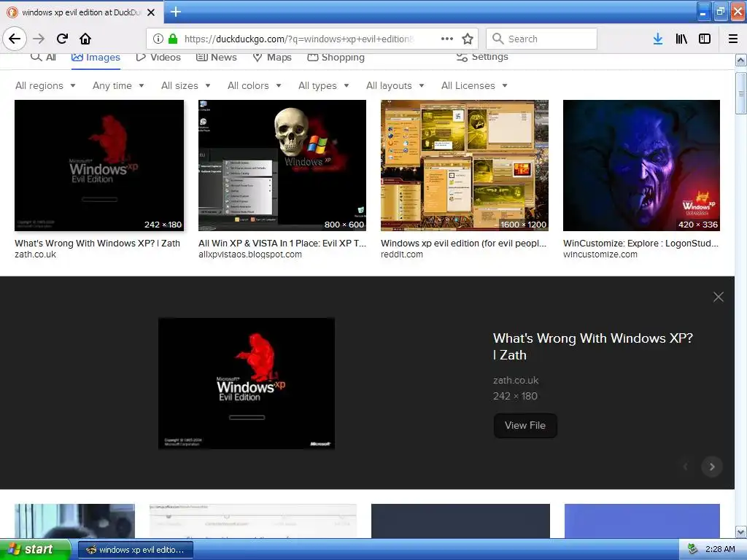
Task: Open the Settings dropdown
Action: coord(482,57)
